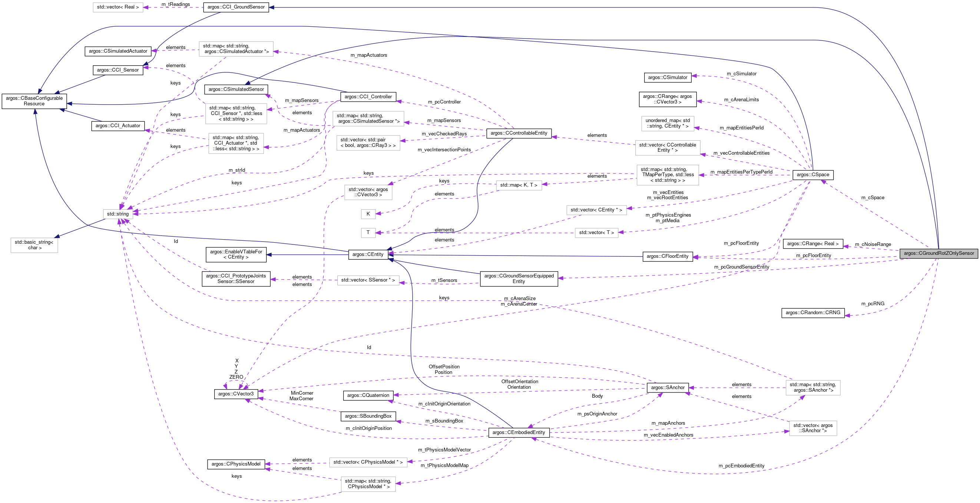Screen dimensions: 980x503
Task: Select the std::map TMapPerType node
Action: [668, 175]
